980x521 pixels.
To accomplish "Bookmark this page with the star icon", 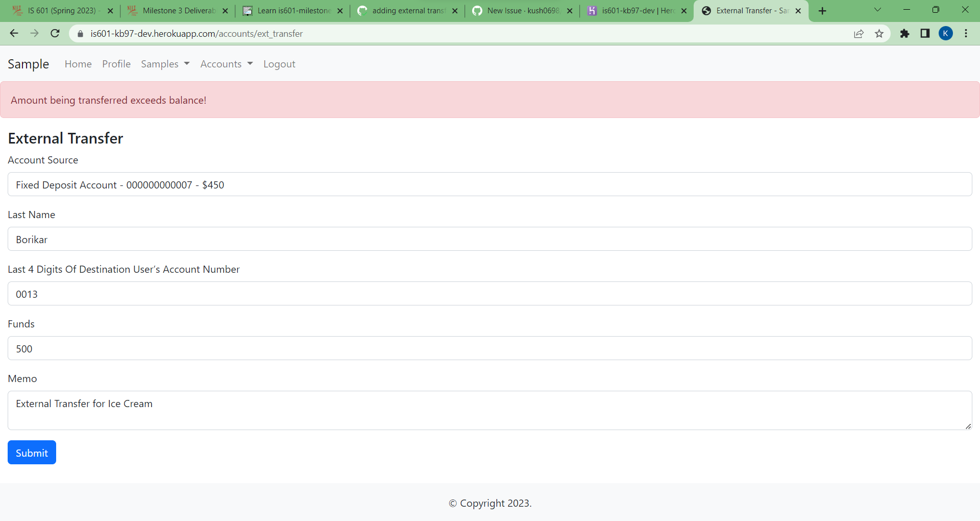I will coord(879,34).
